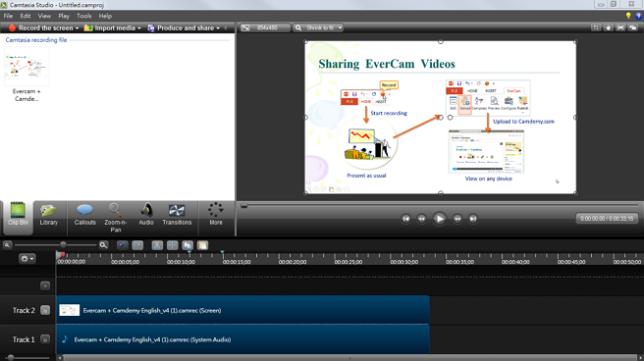644x361 pixels.
Task: Click Track 2 label
Action: click(24, 310)
